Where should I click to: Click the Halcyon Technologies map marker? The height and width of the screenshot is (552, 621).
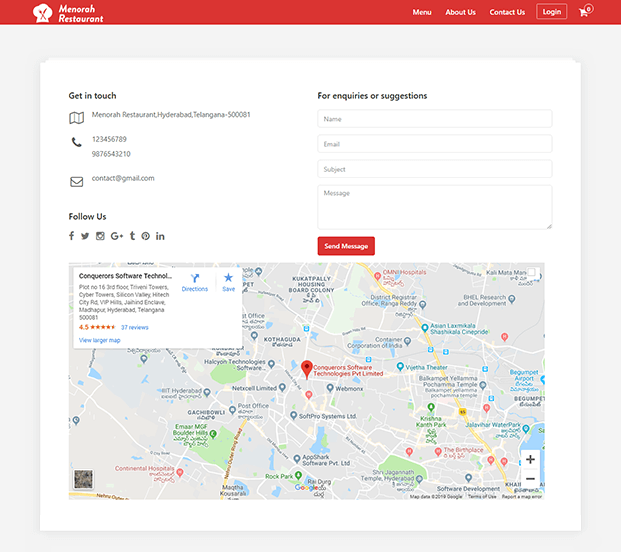click(x=271, y=363)
